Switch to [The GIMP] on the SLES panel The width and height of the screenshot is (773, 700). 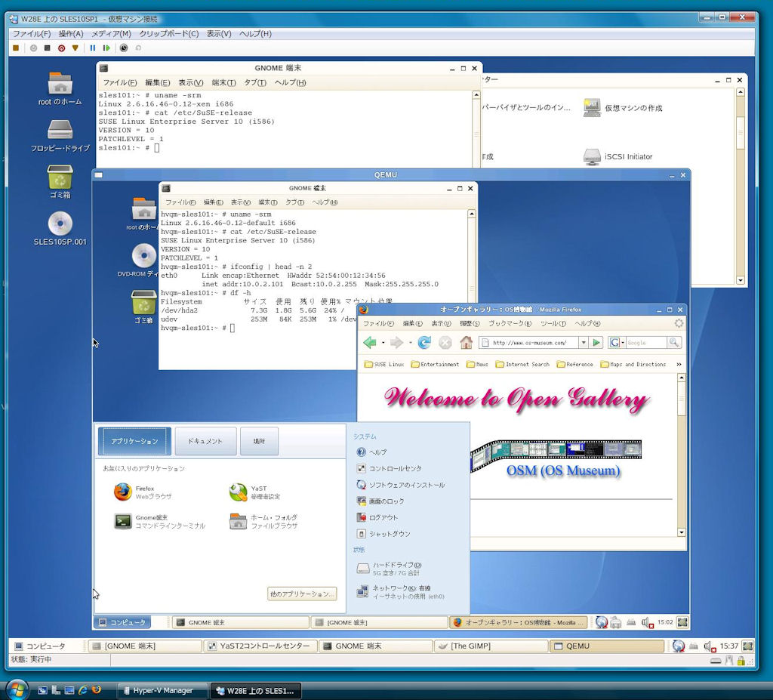(491, 646)
